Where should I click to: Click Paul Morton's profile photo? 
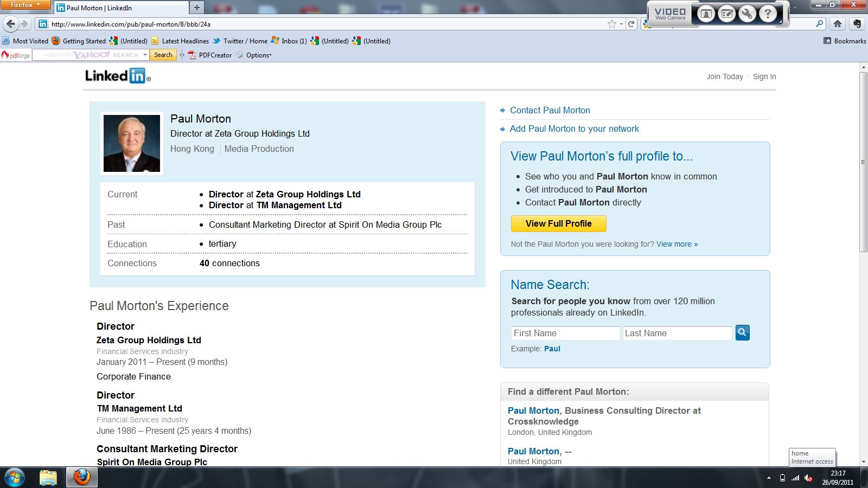point(132,143)
